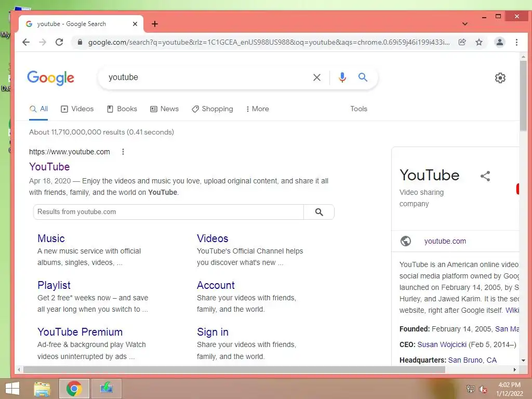Click muted volume icon in system tray
The image size is (532, 399).
click(483, 389)
